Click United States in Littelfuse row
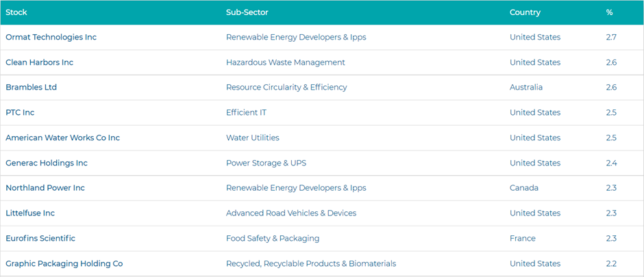Screen dimensions: 644x277 [x=535, y=213]
